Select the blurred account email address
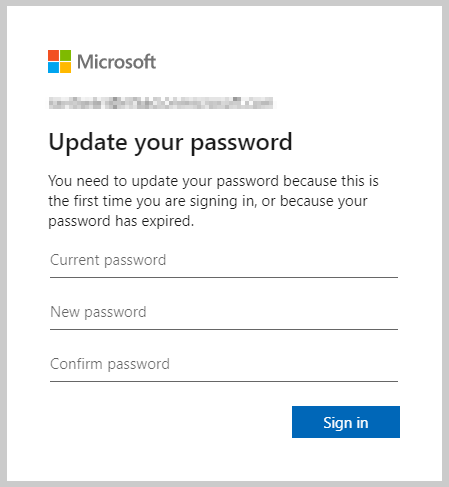The width and height of the screenshot is (449, 487). pyautogui.click(x=161, y=103)
